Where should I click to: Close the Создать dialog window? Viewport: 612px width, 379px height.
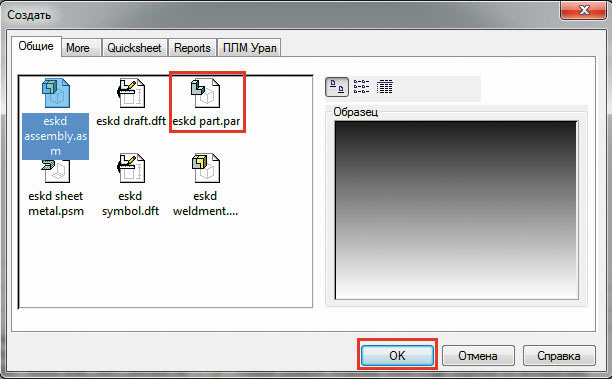click(584, 10)
